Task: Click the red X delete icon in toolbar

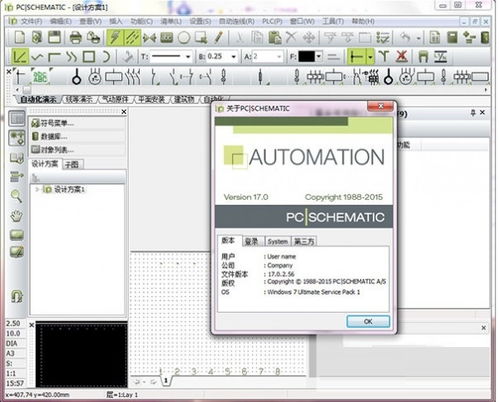Action: click(x=402, y=56)
